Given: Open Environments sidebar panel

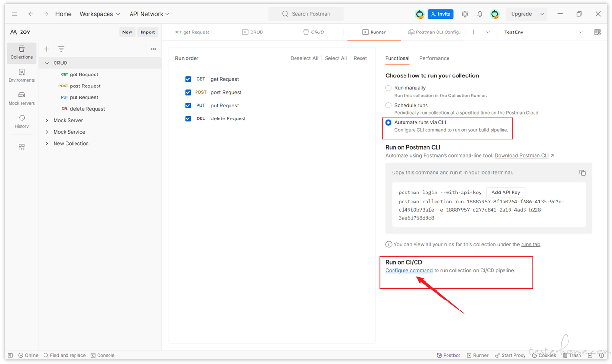Looking at the screenshot, I should point(22,75).
